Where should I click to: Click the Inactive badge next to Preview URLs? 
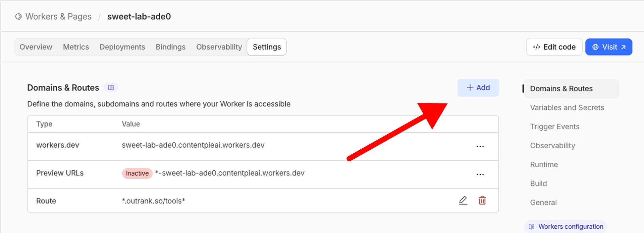[137, 173]
